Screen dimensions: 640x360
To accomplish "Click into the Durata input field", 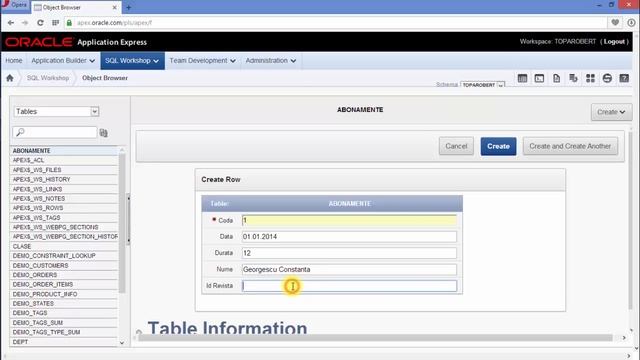I will point(349,253).
